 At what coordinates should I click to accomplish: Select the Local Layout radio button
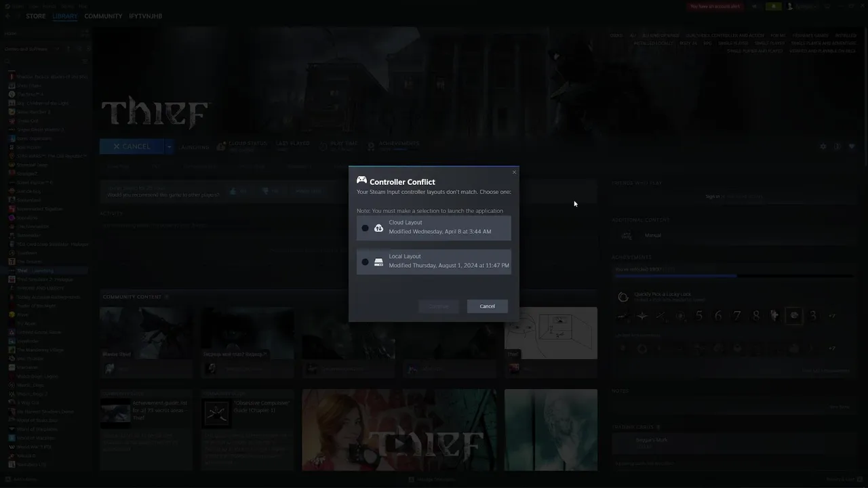[365, 262]
